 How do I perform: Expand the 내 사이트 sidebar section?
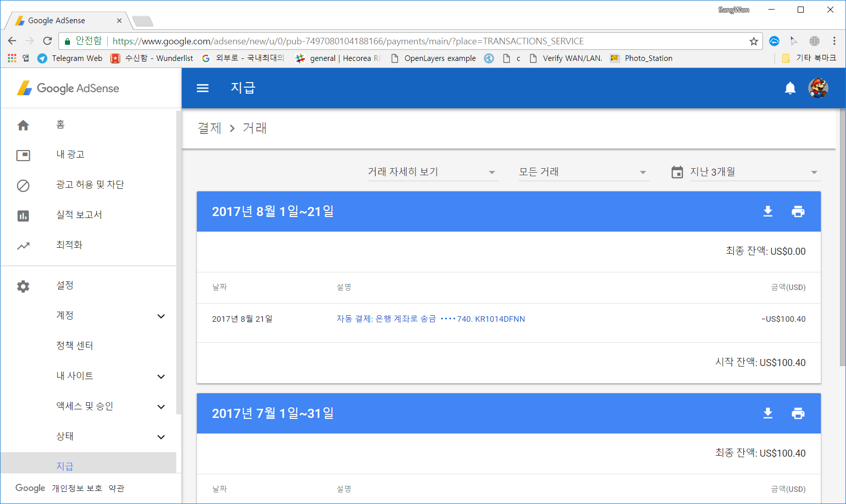[161, 377]
